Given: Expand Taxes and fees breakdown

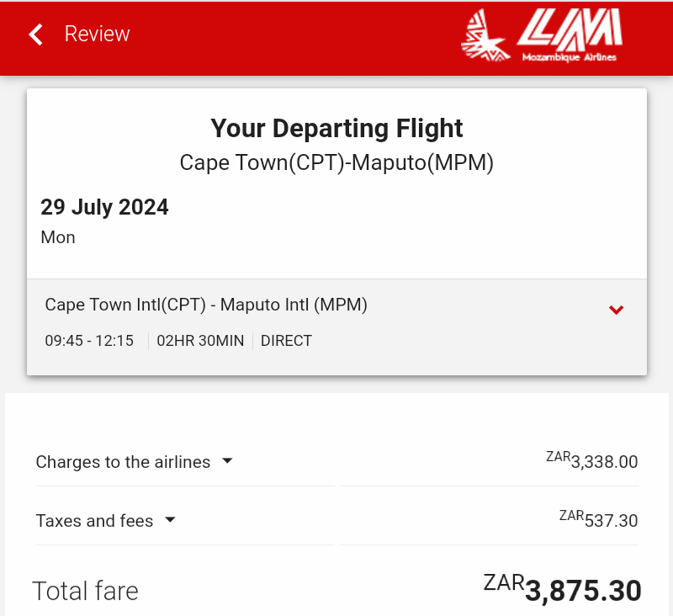Looking at the screenshot, I should tap(170, 520).
